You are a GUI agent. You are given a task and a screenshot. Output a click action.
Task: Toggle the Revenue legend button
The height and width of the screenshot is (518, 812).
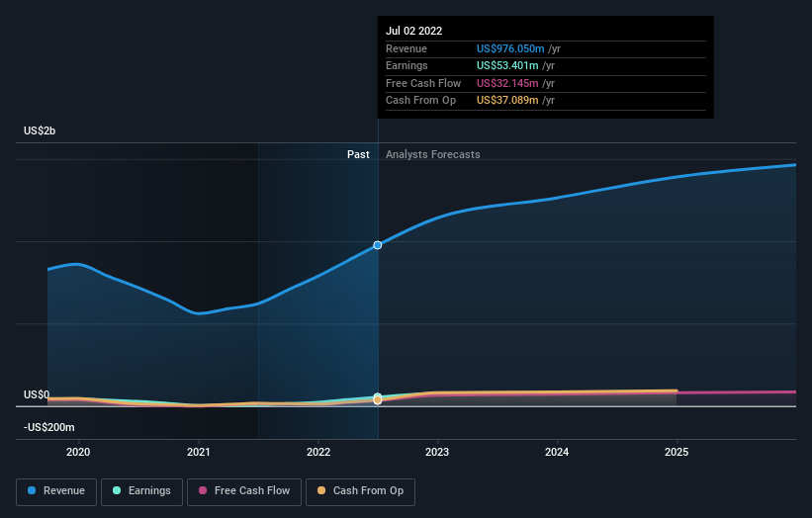(56, 491)
